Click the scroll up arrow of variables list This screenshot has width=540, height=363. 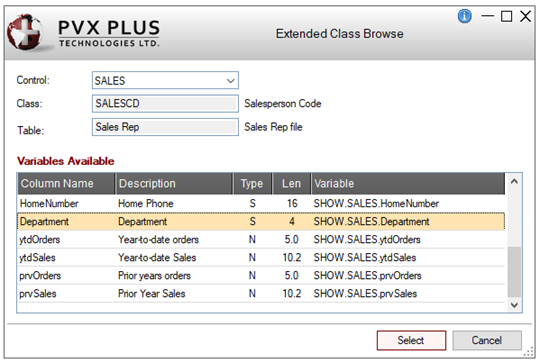click(514, 182)
